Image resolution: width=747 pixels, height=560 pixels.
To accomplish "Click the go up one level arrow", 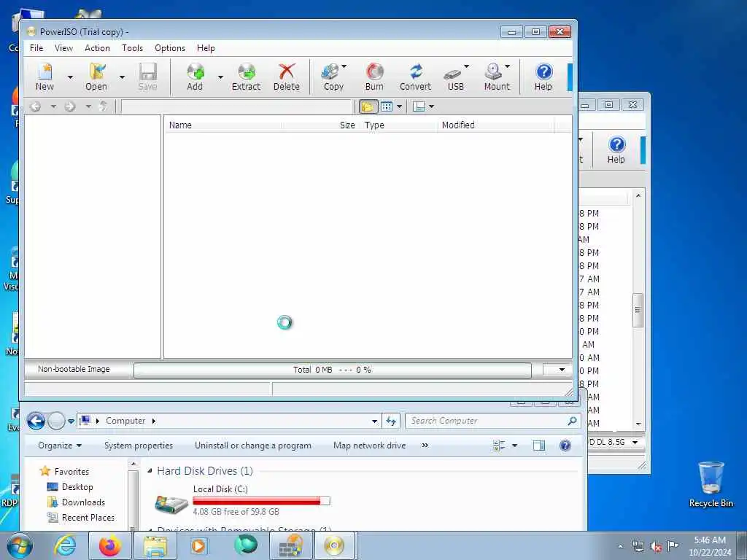I will (x=104, y=106).
